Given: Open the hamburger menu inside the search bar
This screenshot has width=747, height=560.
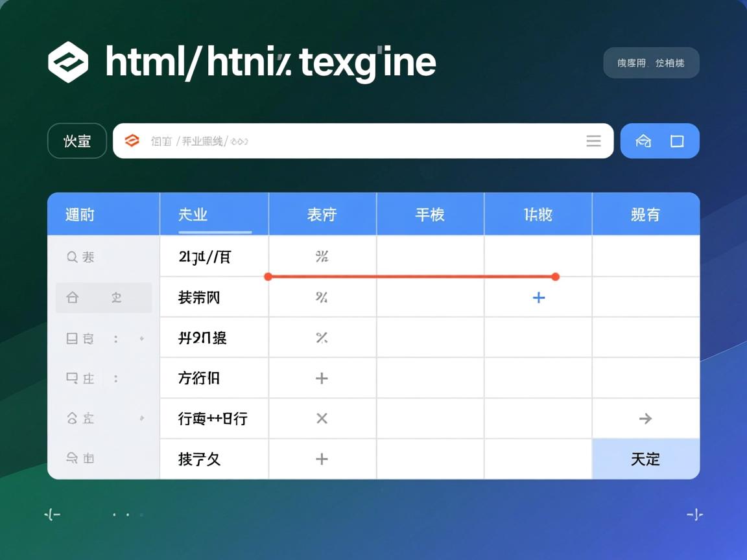Looking at the screenshot, I should (x=593, y=141).
